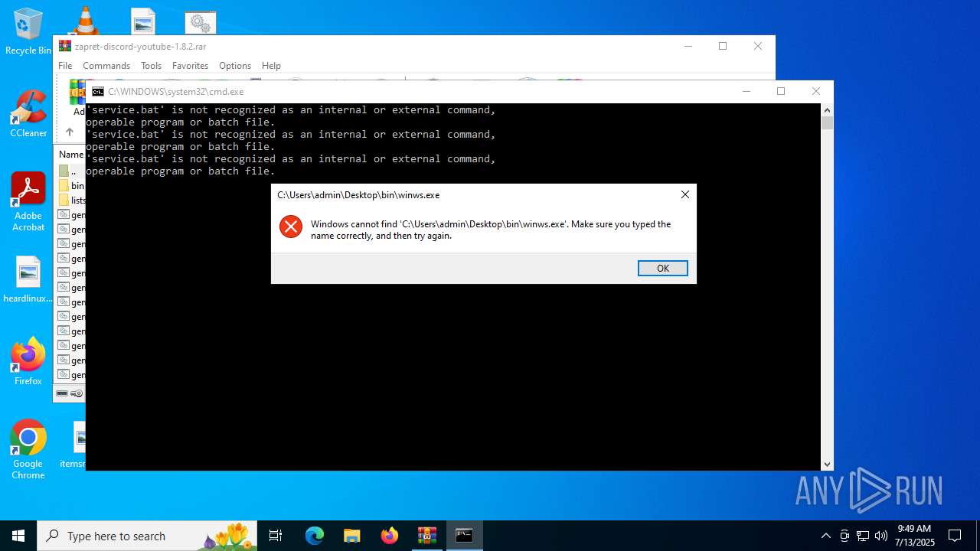This screenshot has height=551, width=980.
Task: Select the Adobe Acrobat desktop shortcut
Action: tap(28, 202)
